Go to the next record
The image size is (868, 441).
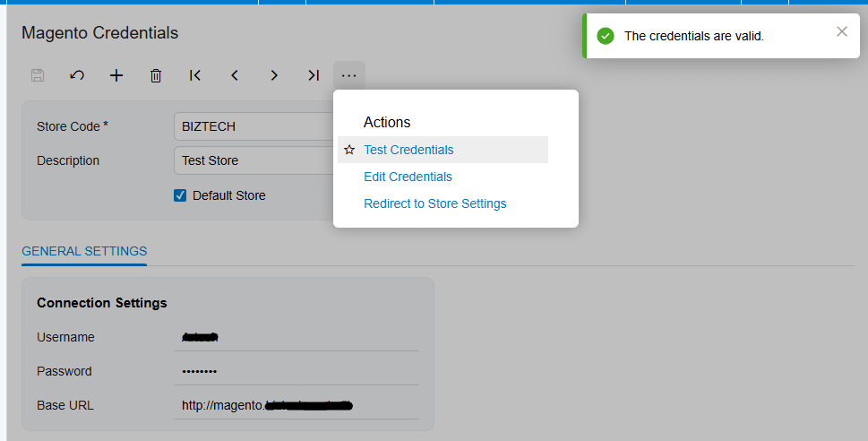274,75
